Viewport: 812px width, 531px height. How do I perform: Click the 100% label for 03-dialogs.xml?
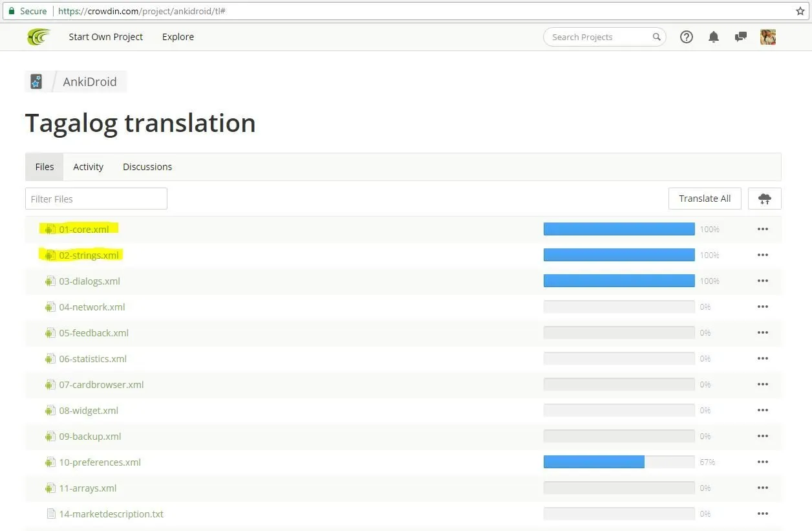coord(710,281)
